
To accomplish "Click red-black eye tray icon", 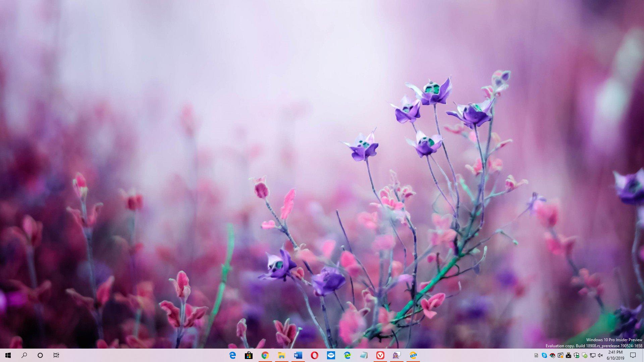I will [552, 355].
